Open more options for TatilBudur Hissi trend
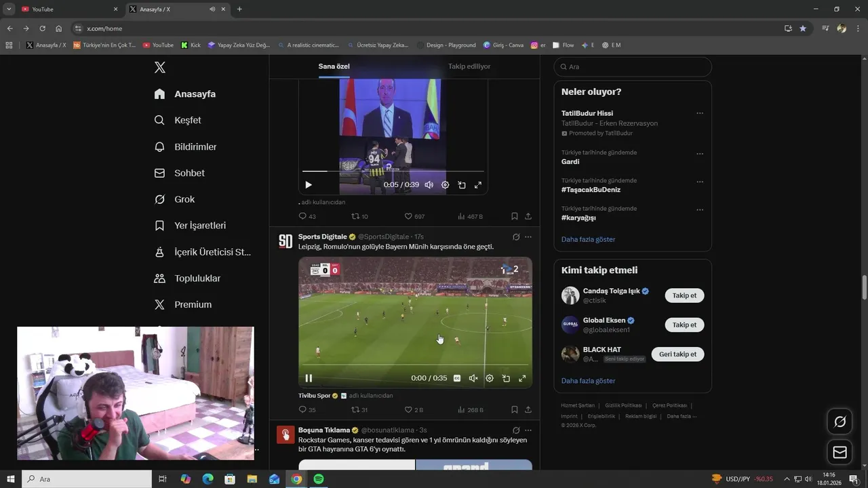Image resolution: width=868 pixels, height=488 pixels. 700,113
